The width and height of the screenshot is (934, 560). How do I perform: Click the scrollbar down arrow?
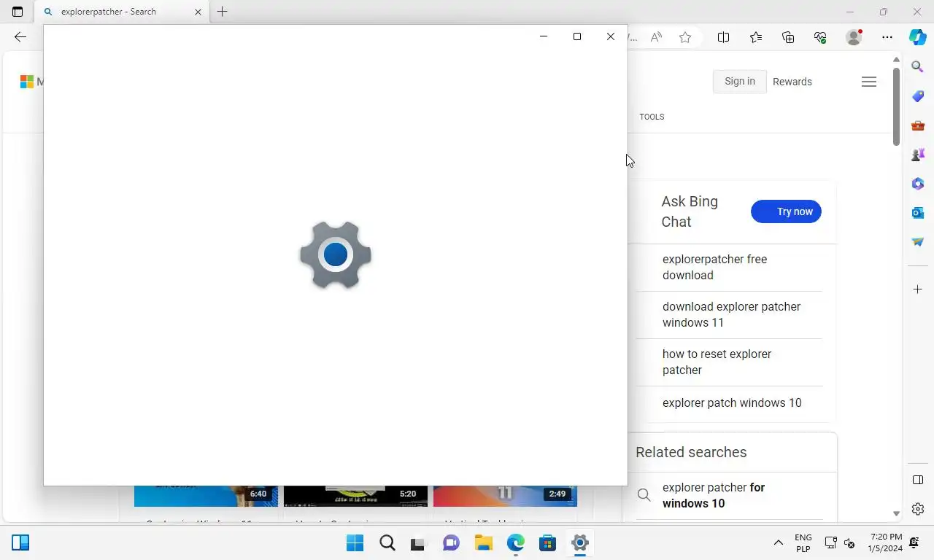897,514
